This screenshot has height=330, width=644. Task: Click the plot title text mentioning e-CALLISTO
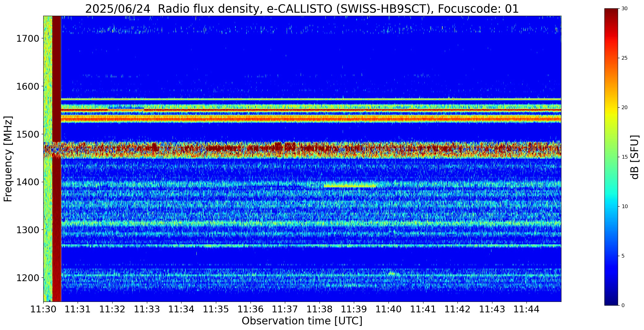(x=302, y=9)
